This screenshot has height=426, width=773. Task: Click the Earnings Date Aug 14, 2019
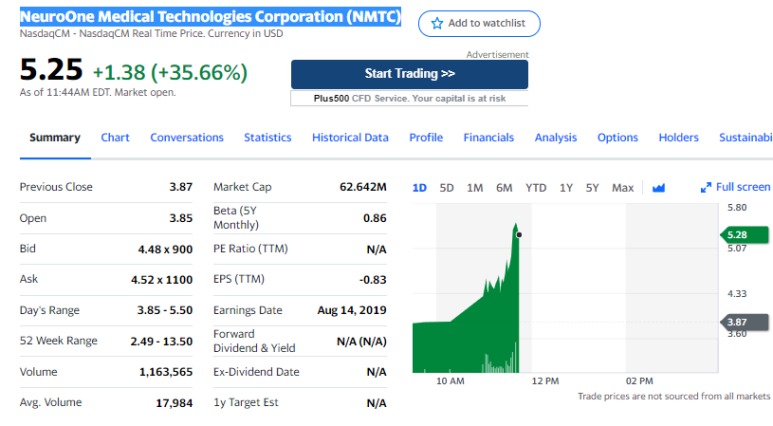point(352,310)
